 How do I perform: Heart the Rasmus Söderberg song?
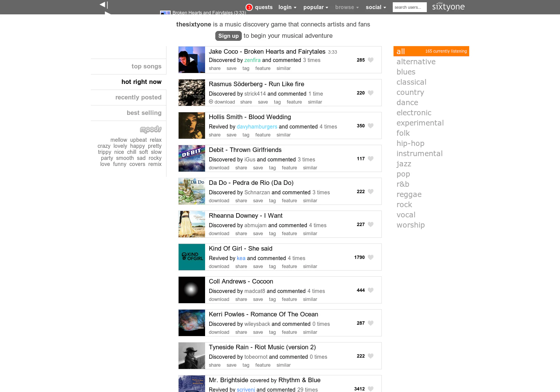pyautogui.click(x=371, y=93)
